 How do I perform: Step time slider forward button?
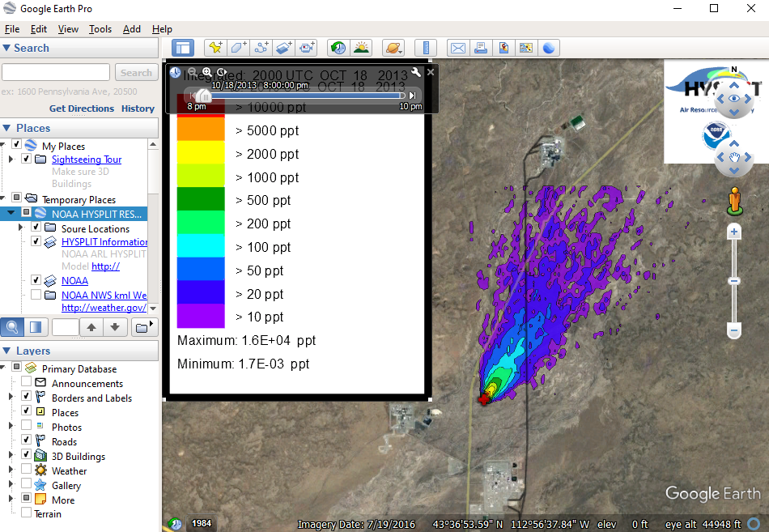413,96
